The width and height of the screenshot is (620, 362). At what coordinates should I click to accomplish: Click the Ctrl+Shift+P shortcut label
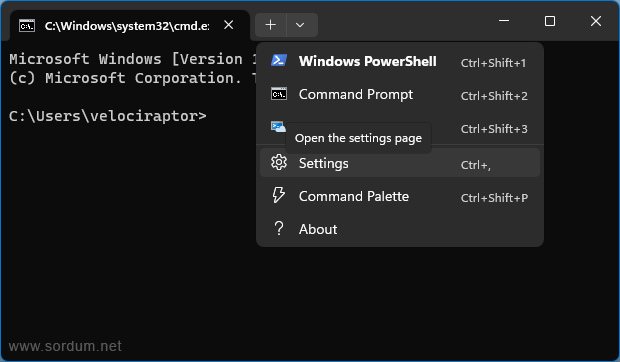point(494,198)
